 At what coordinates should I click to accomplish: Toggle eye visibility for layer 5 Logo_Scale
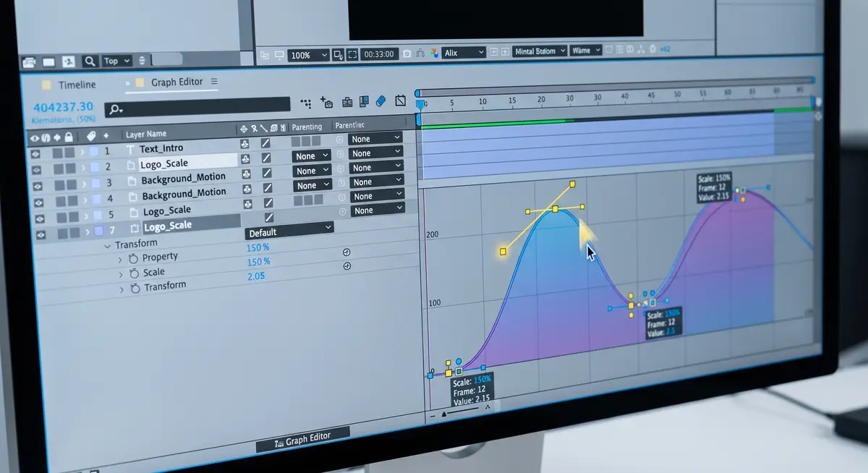tap(40, 218)
